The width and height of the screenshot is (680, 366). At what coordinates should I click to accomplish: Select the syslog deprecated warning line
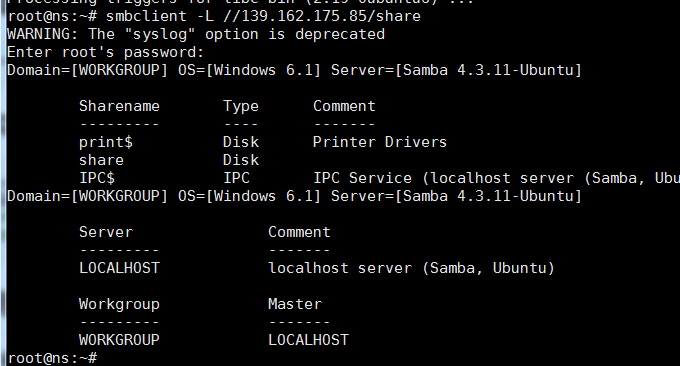pos(196,34)
